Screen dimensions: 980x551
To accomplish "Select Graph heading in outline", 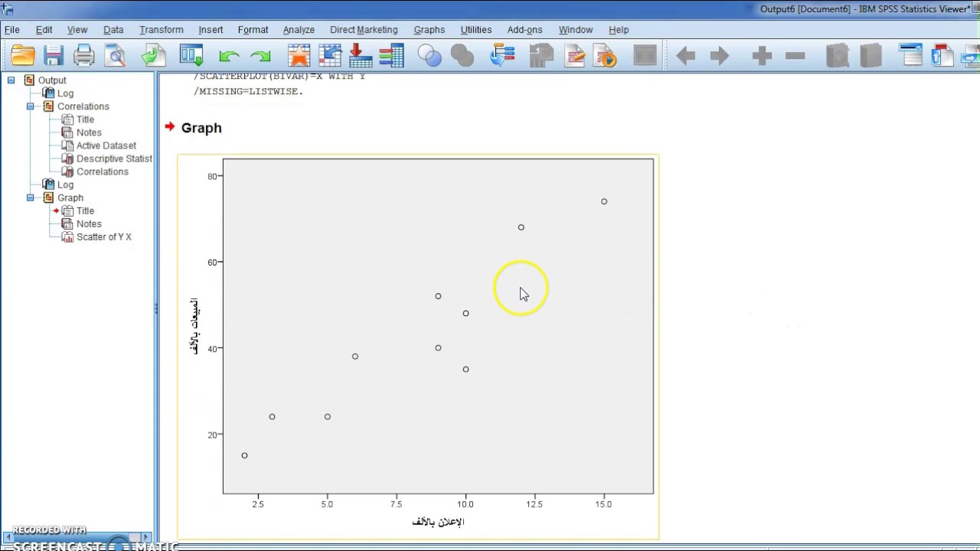I will (x=70, y=197).
